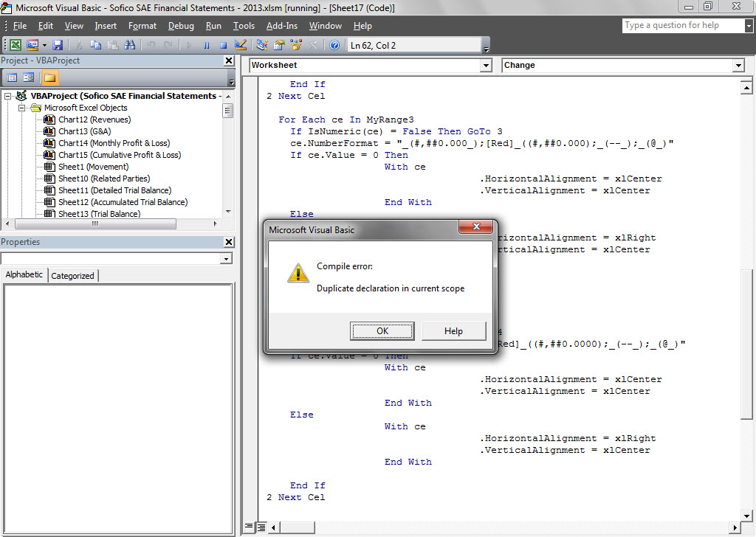Select Sheet10 (Related Parties) item
Screen dimensions: 756x537
(104, 179)
